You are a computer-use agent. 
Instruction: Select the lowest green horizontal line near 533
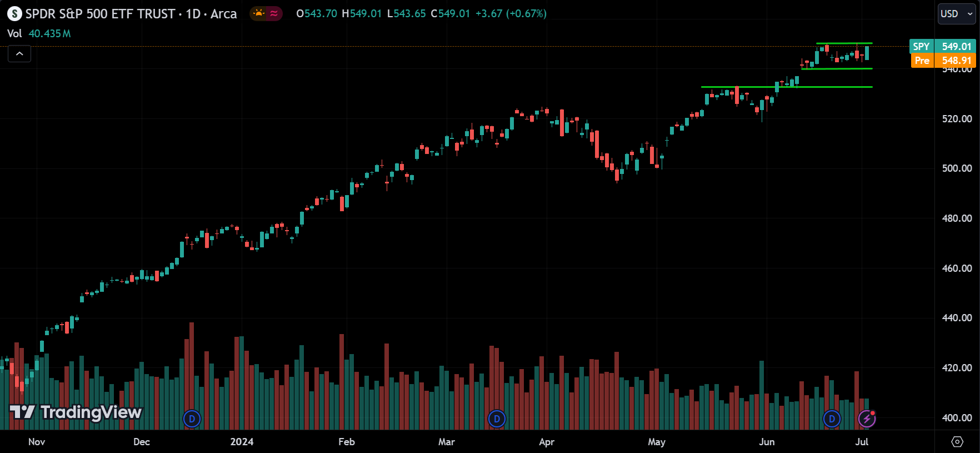coord(787,87)
